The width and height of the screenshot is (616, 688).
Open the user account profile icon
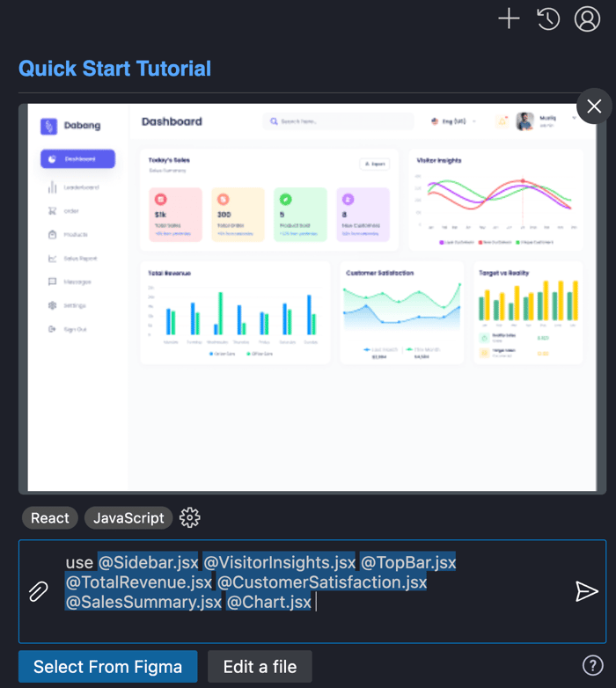pos(588,19)
